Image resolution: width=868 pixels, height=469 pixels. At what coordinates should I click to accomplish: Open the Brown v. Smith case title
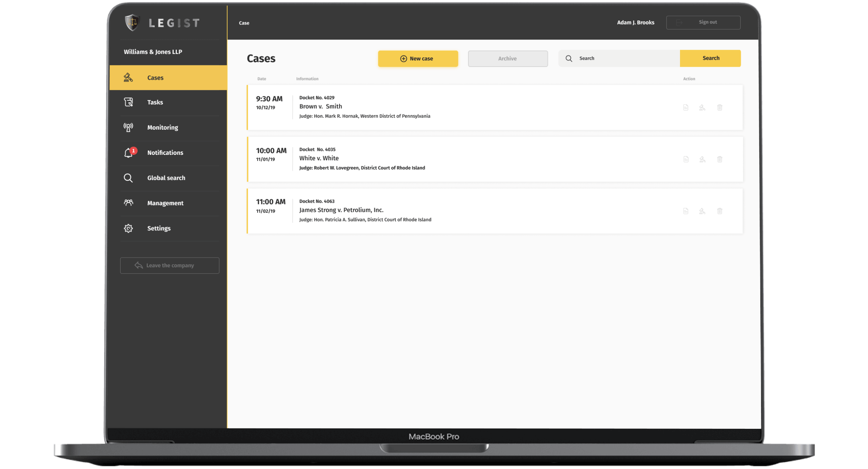point(320,106)
